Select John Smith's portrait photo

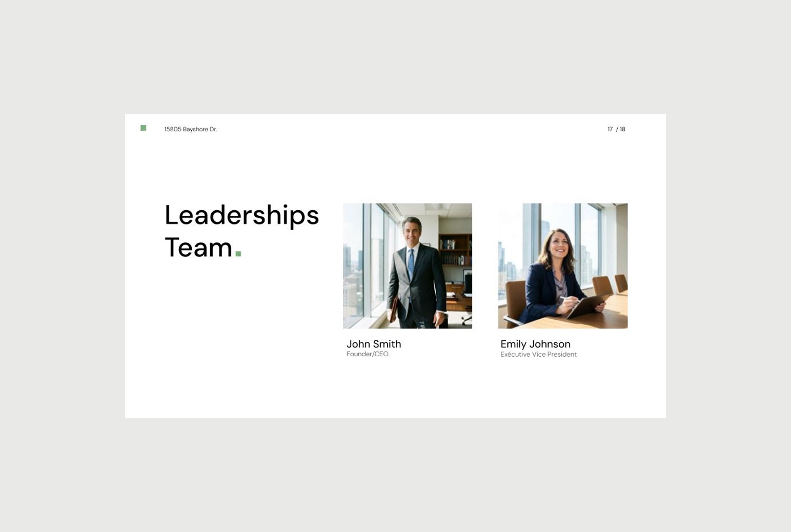pos(408,266)
